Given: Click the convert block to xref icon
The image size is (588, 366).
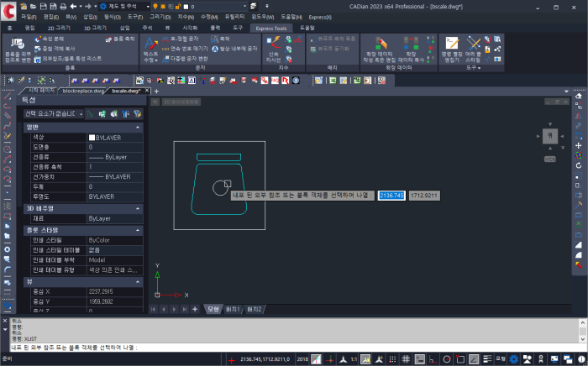Looking at the screenshot, I should tap(18, 50).
